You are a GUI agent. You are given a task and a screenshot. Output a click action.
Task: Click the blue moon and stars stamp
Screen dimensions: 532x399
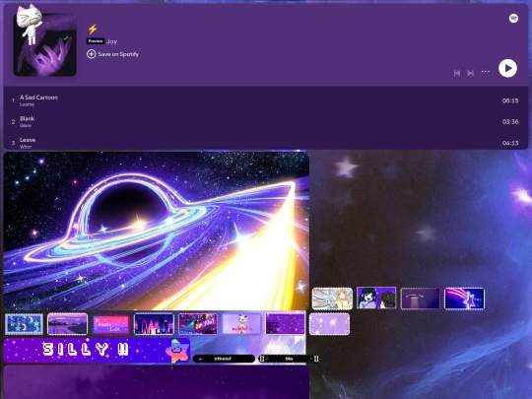tap(24, 324)
